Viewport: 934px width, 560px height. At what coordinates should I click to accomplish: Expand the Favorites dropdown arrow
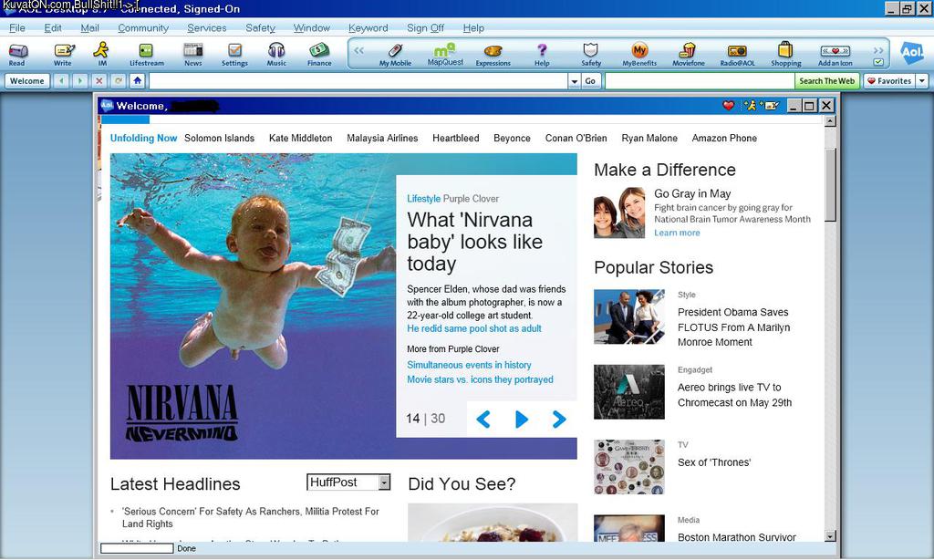coord(921,81)
